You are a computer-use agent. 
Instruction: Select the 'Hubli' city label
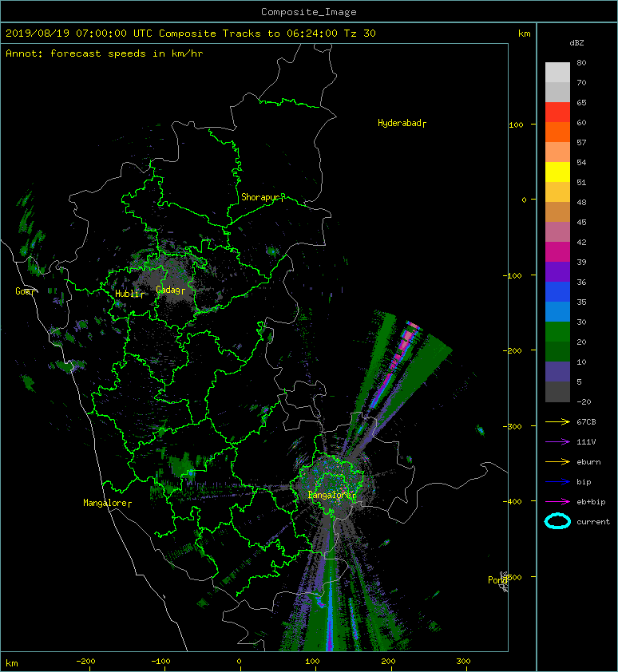coord(129,294)
